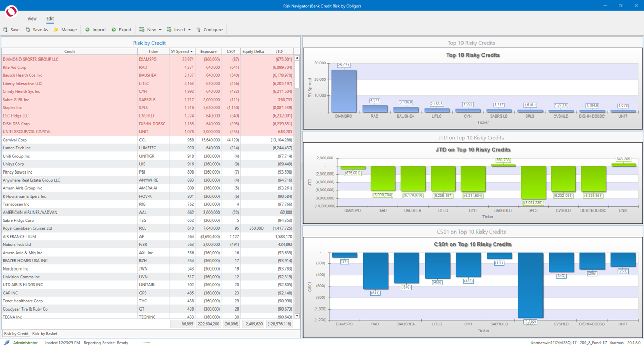Select the Tenet Healthcare Corp row
The height and width of the screenshot is (346, 644).
148,301
